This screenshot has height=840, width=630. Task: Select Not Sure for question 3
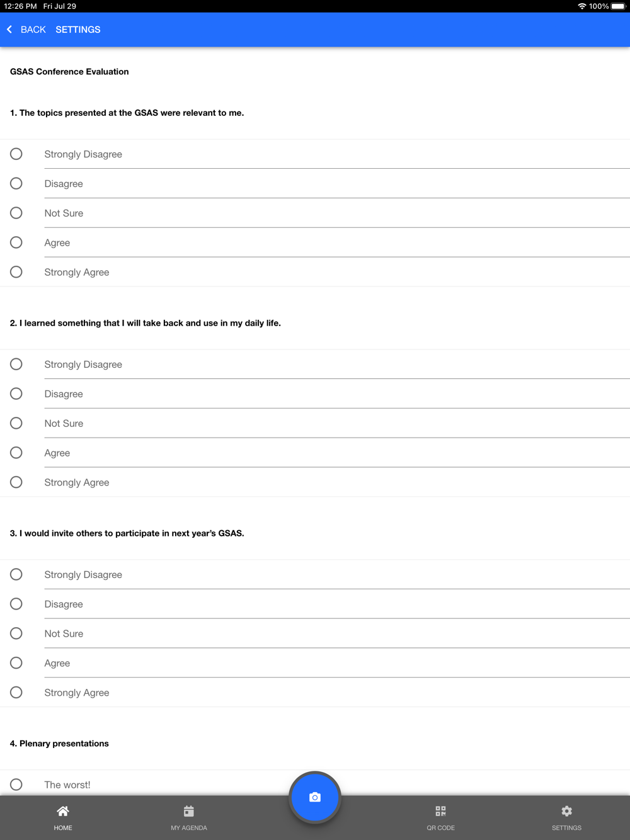[16, 633]
